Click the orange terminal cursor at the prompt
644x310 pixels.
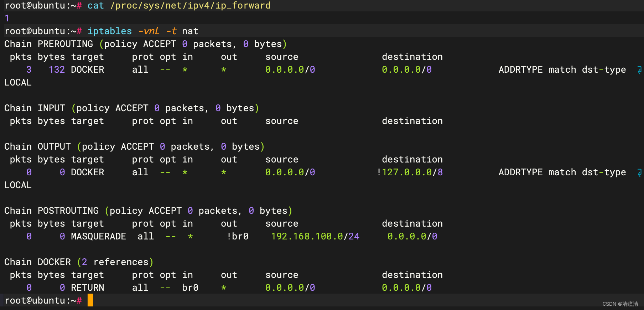90,300
